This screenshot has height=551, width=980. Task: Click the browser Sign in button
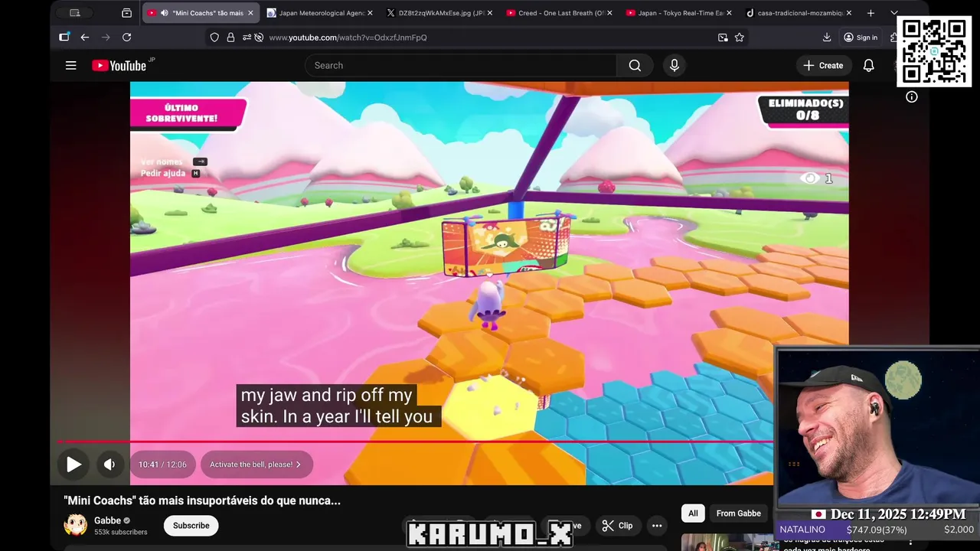tap(861, 37)
